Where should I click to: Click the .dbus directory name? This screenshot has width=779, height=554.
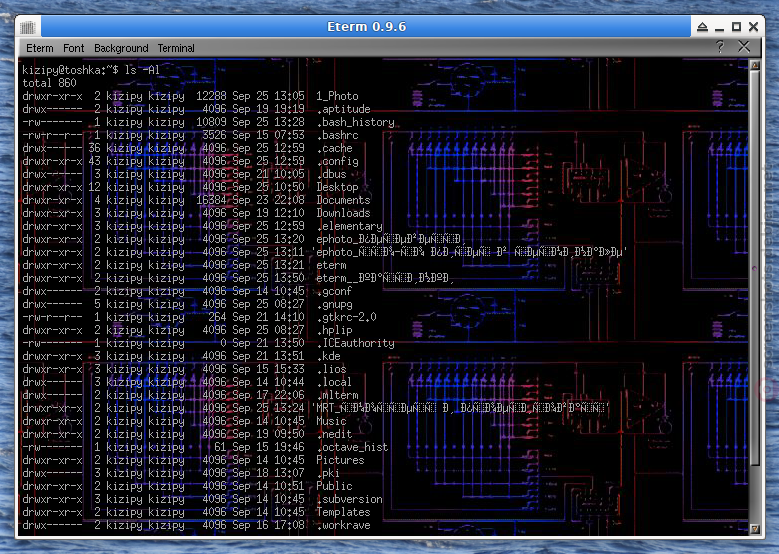tap(331, 174)
